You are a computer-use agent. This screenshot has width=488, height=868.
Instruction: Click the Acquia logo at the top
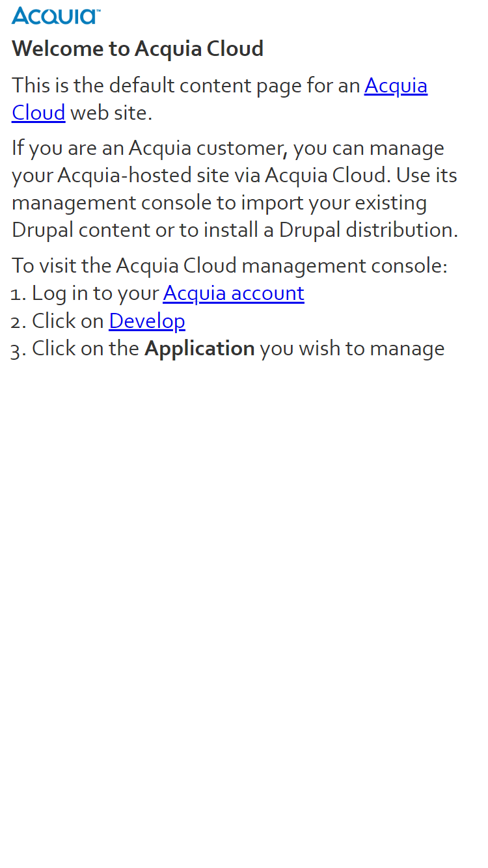(56, 16)
